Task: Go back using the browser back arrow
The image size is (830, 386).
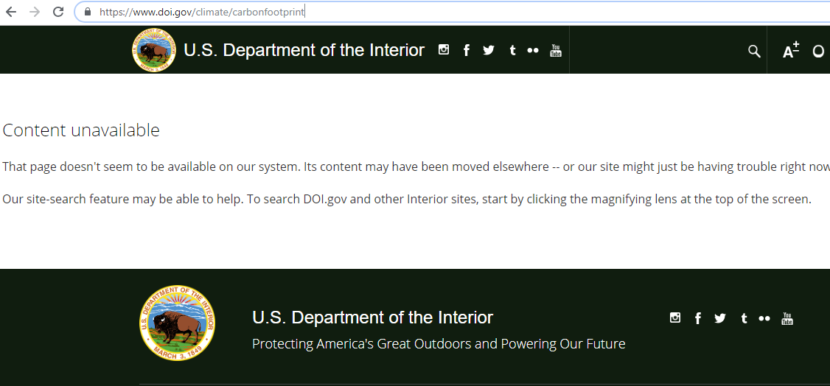Action: [11, 12]
